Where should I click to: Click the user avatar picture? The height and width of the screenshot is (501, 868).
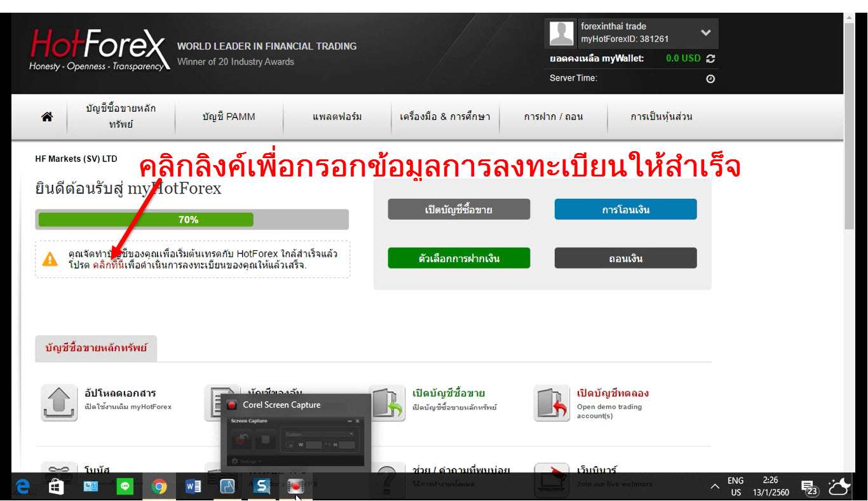click(x=562, y=33)
